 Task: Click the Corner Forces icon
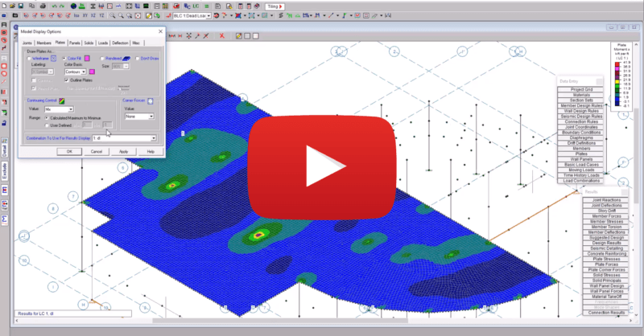150,100
